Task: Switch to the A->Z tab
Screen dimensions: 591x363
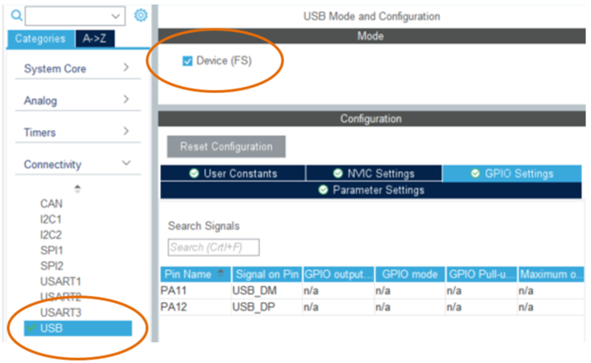Action: click(x=95, y=38)
